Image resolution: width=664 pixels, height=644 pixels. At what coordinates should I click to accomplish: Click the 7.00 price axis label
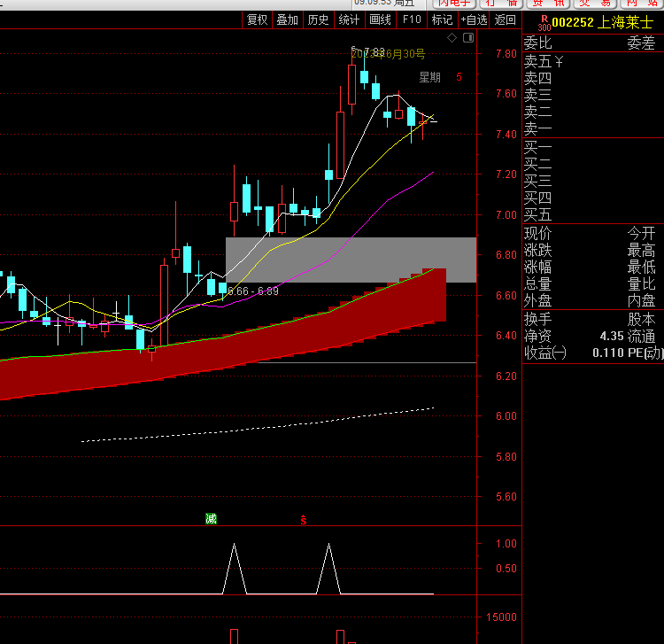506,214
